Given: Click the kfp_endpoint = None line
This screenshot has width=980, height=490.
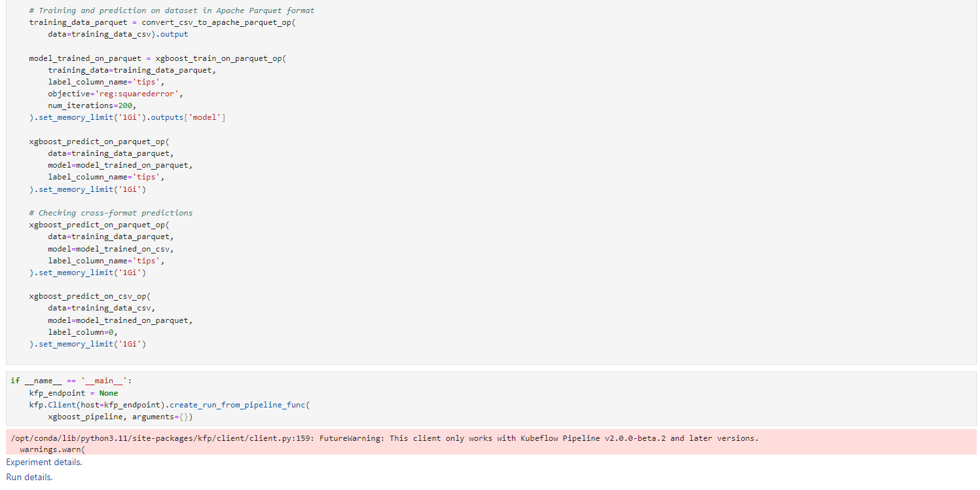Looking at the screenshot, I should click(73, 393).
